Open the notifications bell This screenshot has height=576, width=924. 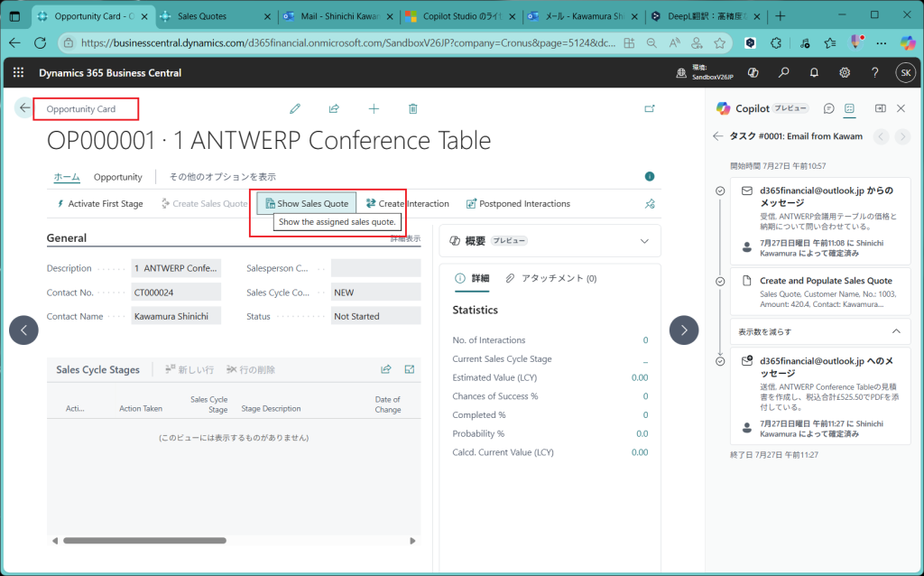pyautogui.click(x=814, y=72)
